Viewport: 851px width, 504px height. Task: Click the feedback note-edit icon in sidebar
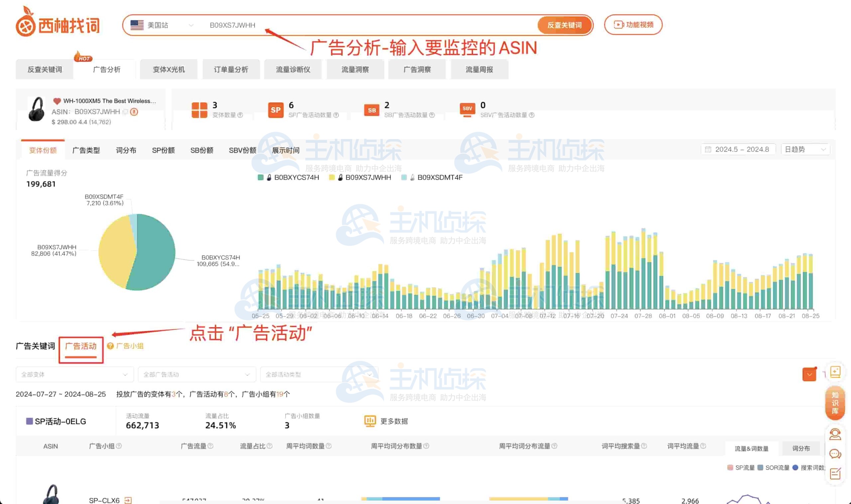point(835,473)
